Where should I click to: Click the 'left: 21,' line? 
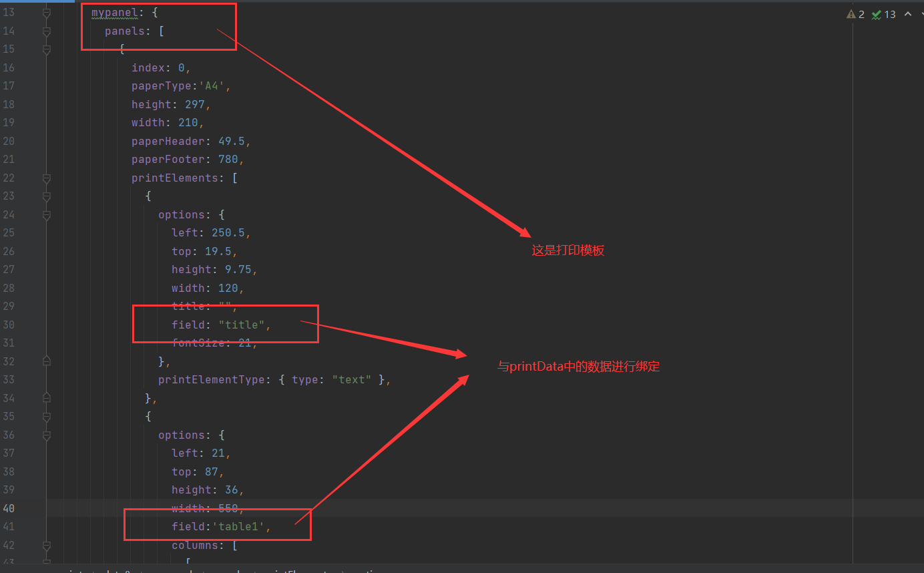201,453
